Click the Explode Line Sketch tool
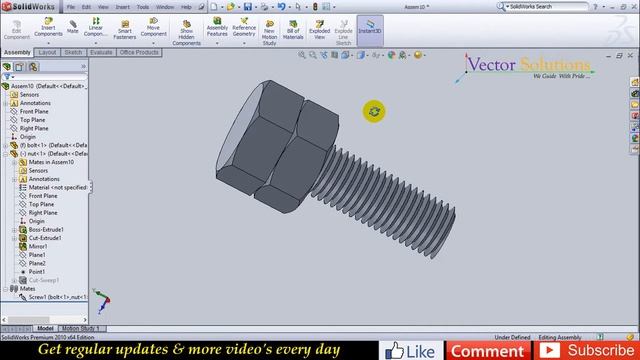 [x=343, y=33]
